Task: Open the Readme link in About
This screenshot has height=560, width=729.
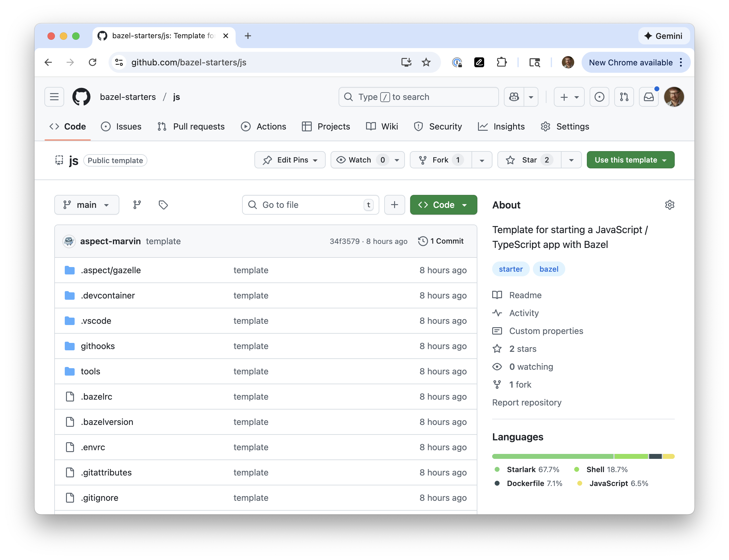Action: (525, 295)
